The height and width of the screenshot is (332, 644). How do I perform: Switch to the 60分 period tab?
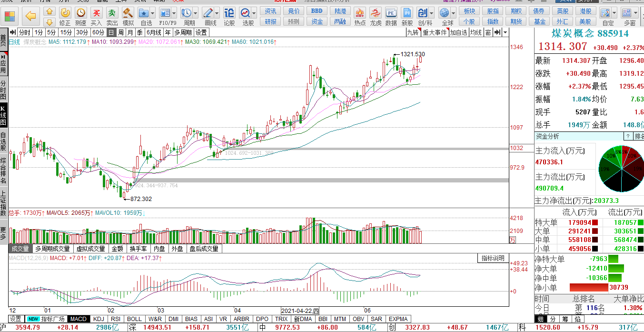click(98, 32)
